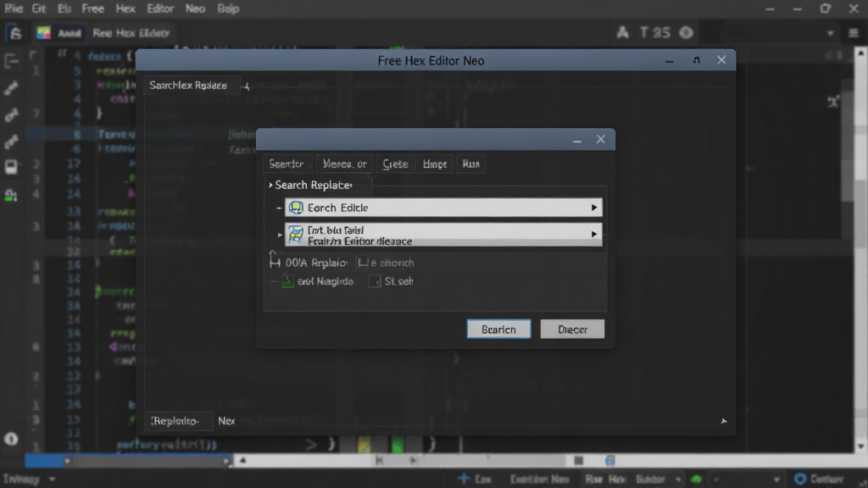Click the save disk icon in the left sidebar

pos(11,167)
